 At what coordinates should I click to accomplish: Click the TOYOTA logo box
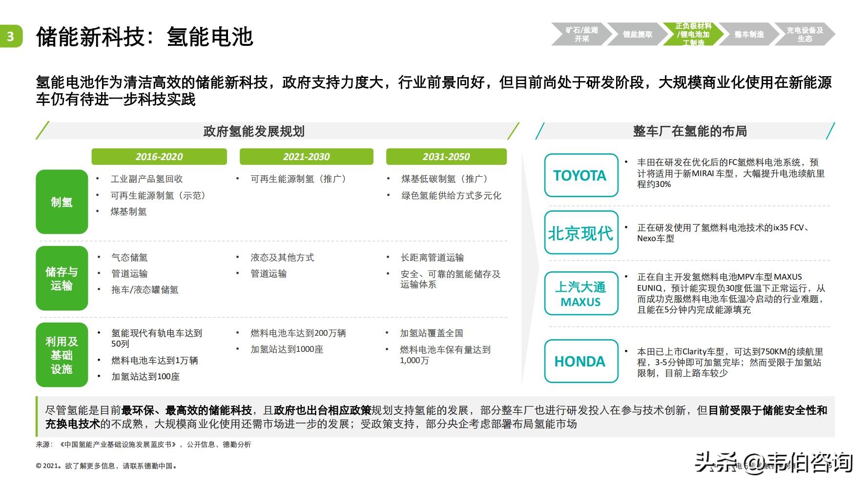pos(581,175)
